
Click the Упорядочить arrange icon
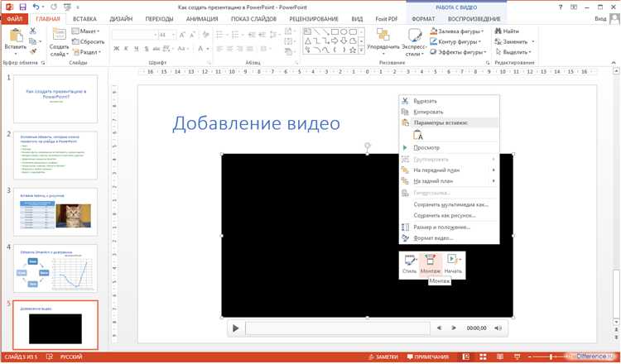(x=383, y=35)
